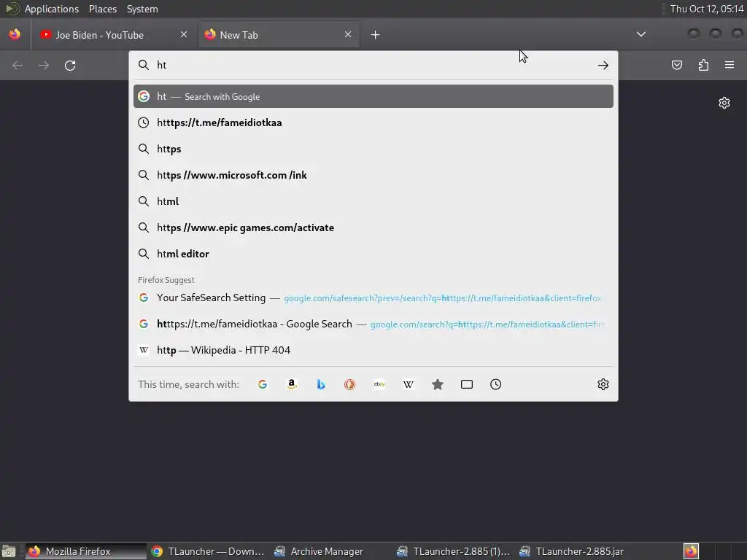Screen dimensions: 747x560
Task: Select the epic games.com/activate suggestion
Action: click(x=373, y=227)
